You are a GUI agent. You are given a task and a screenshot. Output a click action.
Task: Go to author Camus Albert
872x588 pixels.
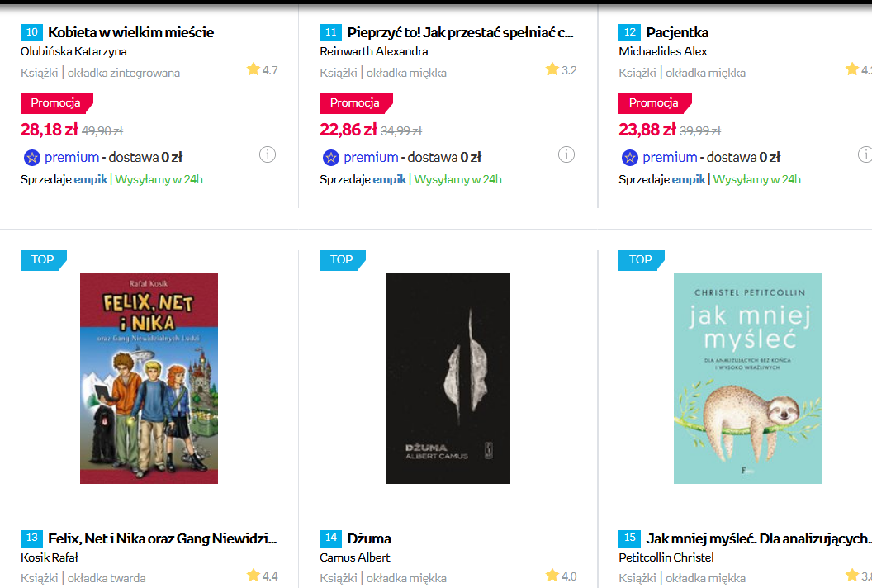coord(355,557)
